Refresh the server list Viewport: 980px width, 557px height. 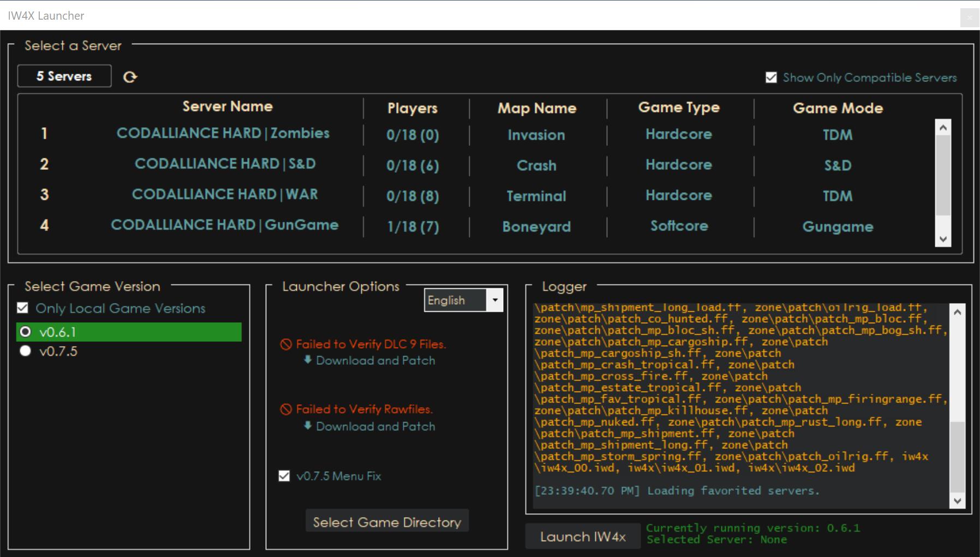pyautogui.click(x=130, y=77)
